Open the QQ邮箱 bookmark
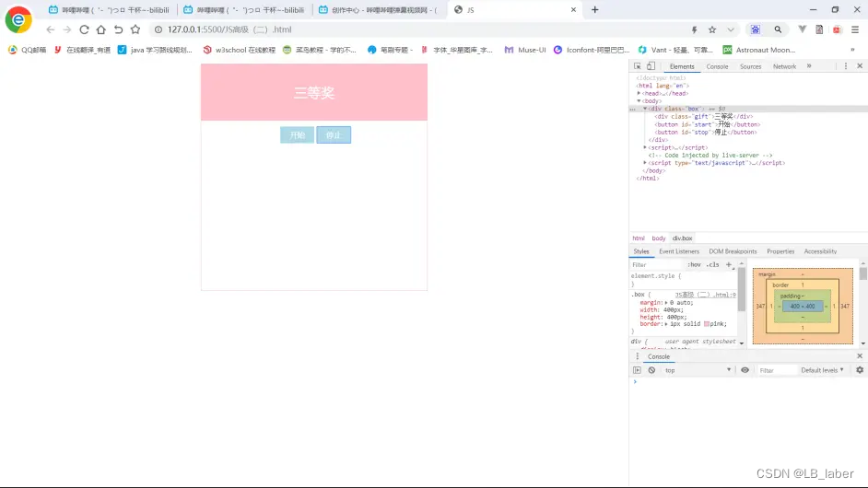Screen dimensions: 868x488 click(27, 50)
